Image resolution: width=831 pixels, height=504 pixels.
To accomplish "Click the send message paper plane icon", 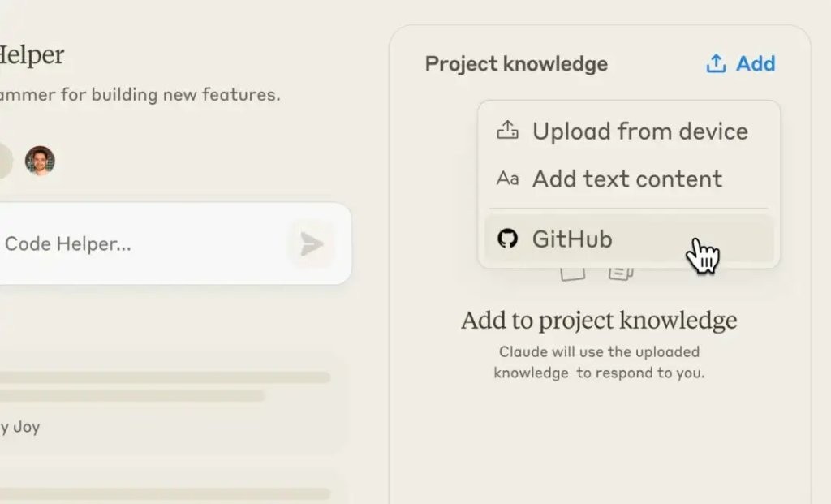I will click(x=311, y=243).
